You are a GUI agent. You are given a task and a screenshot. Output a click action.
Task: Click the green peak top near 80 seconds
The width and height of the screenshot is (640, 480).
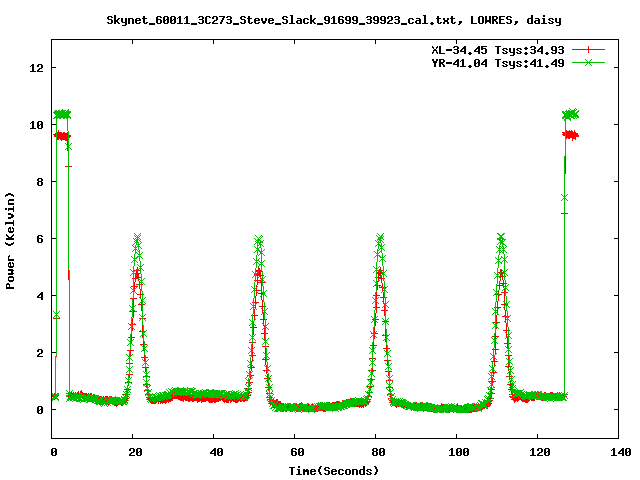click(x=380, y=238)
